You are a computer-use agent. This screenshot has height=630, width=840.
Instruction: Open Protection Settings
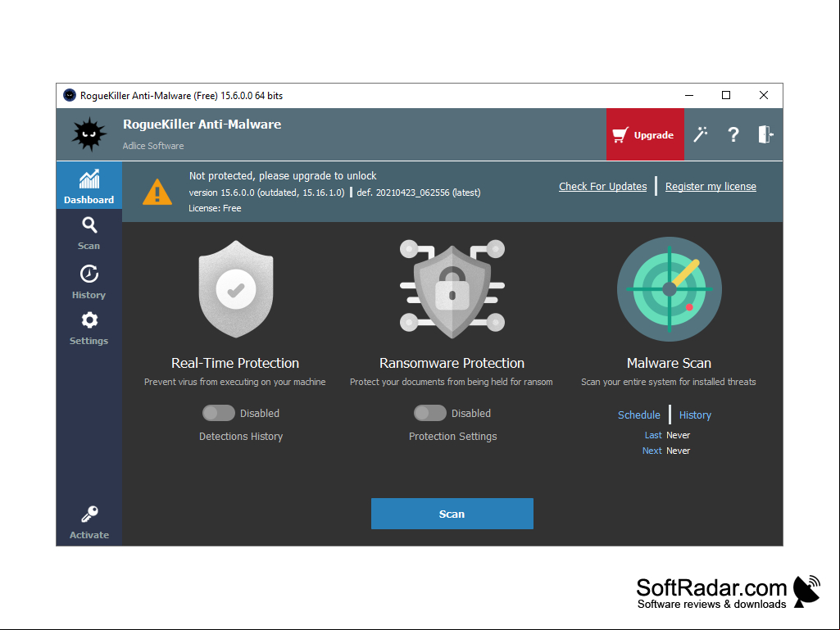coord(452,436)
